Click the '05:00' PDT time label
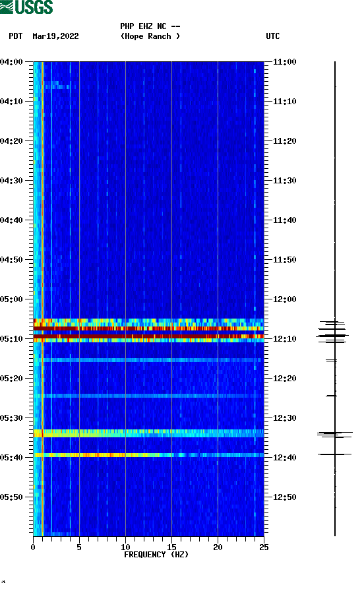 (12, 299)
